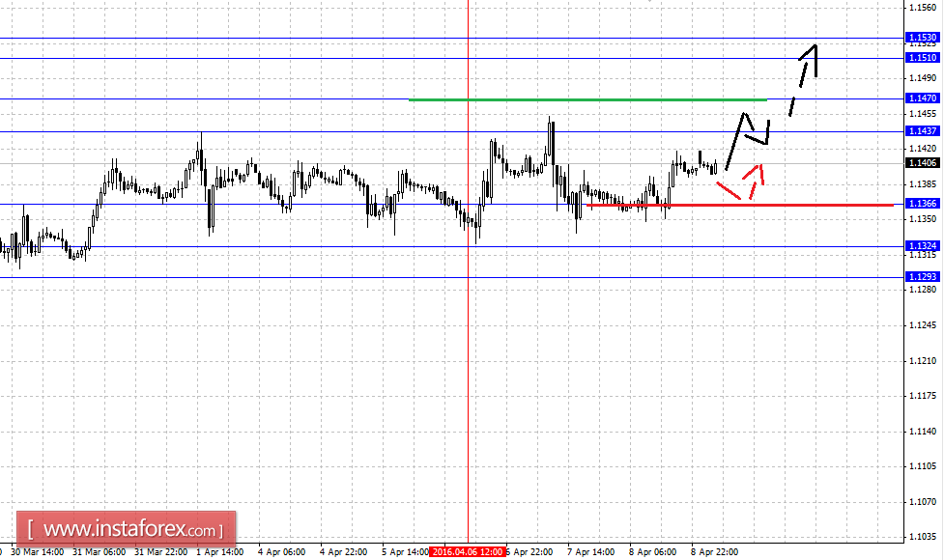This screenshot has width=944, height=560.
Task: Click the 1.1140 price axis value
Action: tap(923, 432)
